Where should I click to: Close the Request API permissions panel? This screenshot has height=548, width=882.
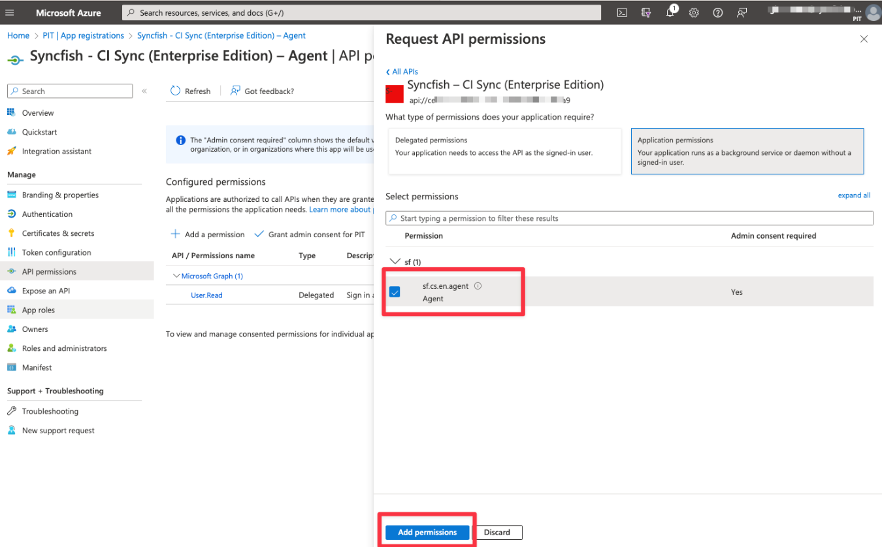click(x=864, y=39)
